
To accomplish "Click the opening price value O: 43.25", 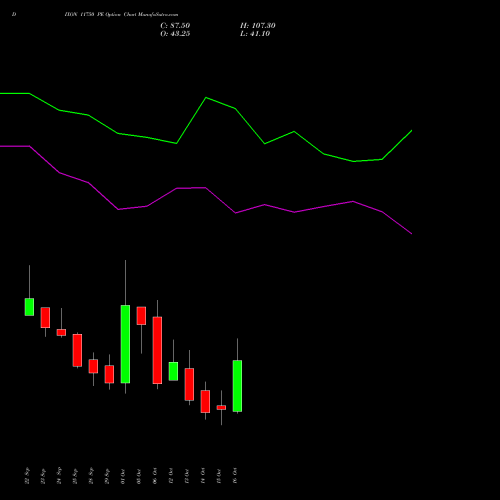I will pyautogui.click(x=175, y=34).
